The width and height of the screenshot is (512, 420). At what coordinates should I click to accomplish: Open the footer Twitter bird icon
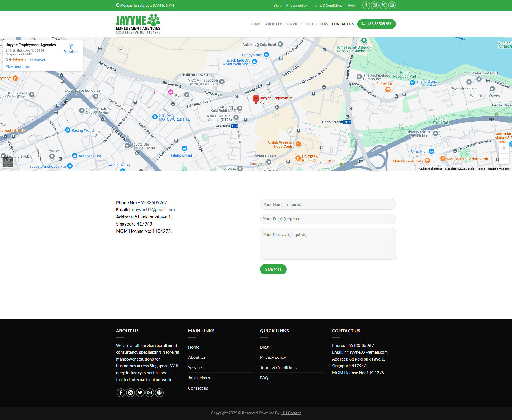click(140, 393)
